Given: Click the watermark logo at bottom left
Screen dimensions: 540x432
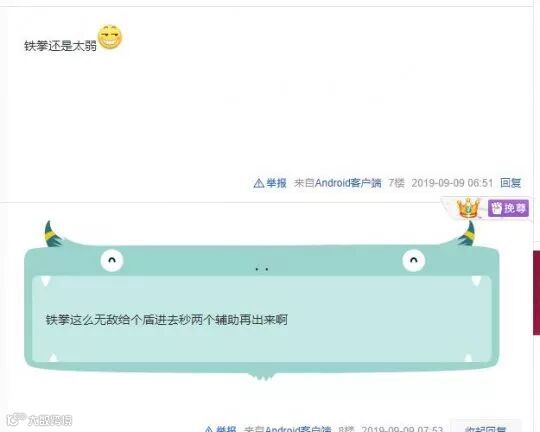Looking at the screenshot, I should pyautogui.click(x=39, y=419).
